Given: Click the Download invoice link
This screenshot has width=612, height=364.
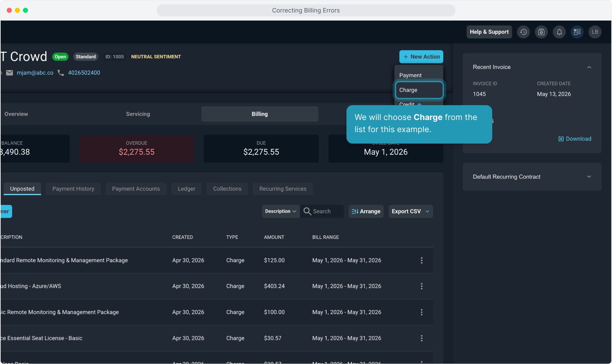Looking at the screenshot, I should (x=575, y=139).
